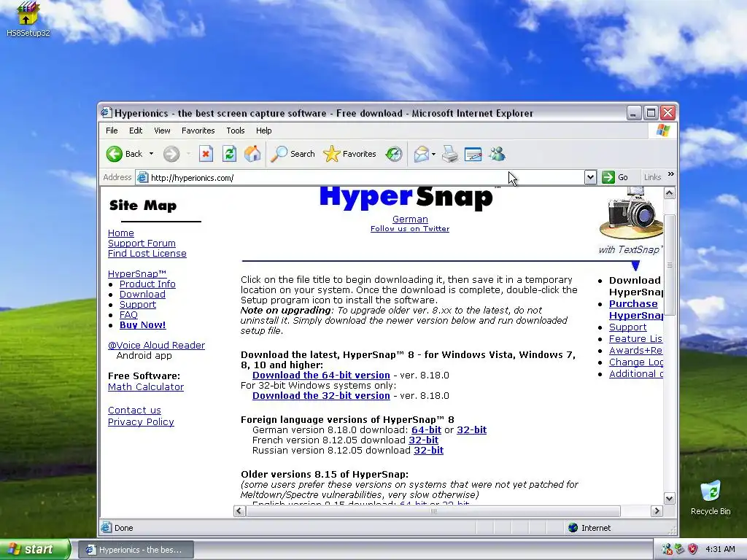Click the Forward arrow button
This screenshot has height=560, width=747.
click(171, 154)
